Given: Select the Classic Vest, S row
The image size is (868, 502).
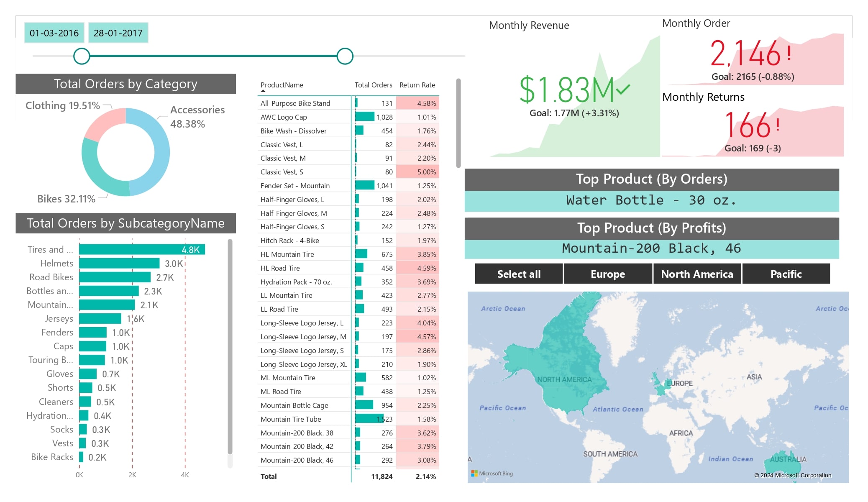Looking at the screenshot, I should coord(348,172).
